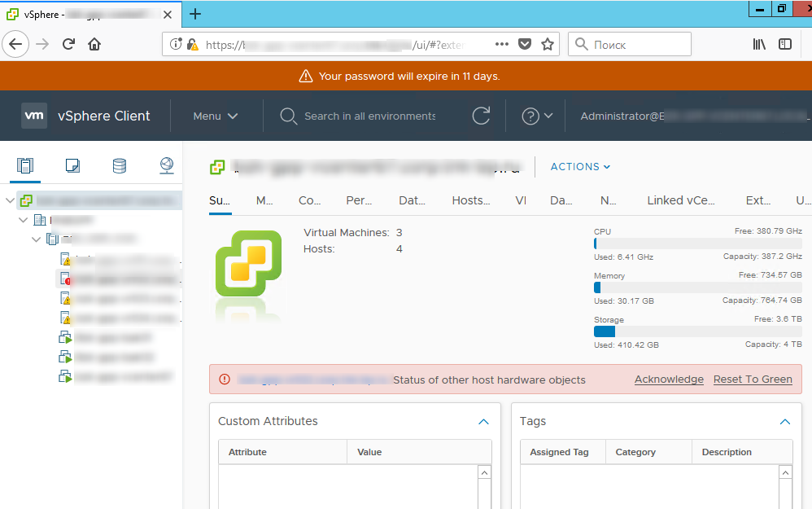Click the Memory usage bar
Viewport: 812px width, 509px height.
(x=697, y=287)
